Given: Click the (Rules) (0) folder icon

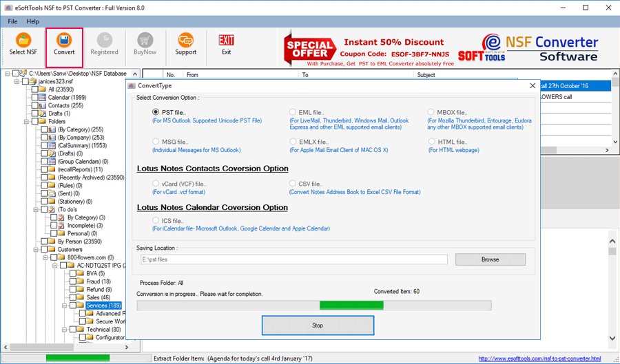Looking at the screenshot, I should (x=52, y=186).
